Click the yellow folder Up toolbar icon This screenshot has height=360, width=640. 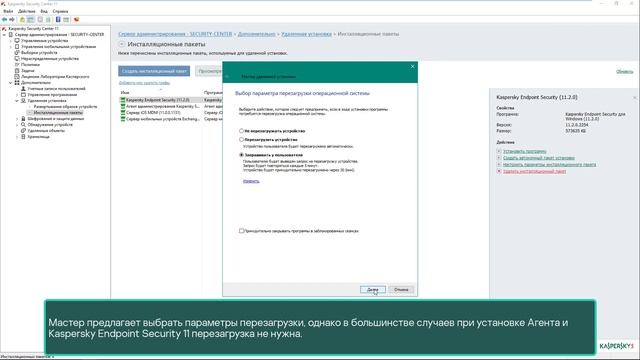[22, 20]
